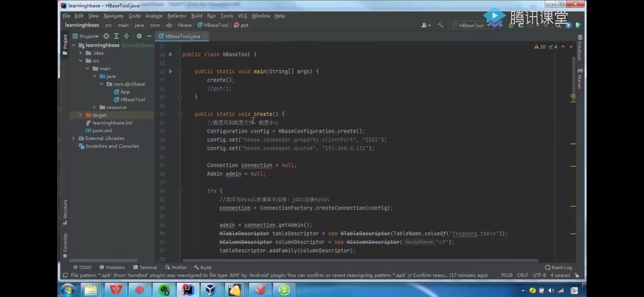Screen dimensions: 644x297
Task: Open the Build tool window at bottom
Action: point(202,267)
